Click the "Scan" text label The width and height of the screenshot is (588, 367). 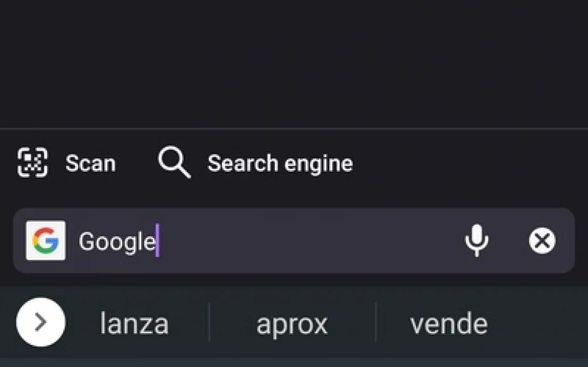click(x=90, y=164)
